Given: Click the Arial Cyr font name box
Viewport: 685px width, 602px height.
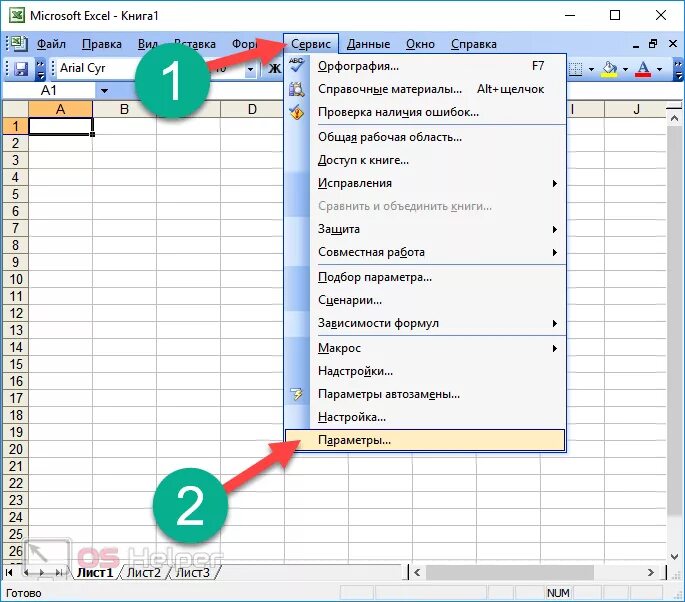Looking at the screenshot, I should [98, 69].
